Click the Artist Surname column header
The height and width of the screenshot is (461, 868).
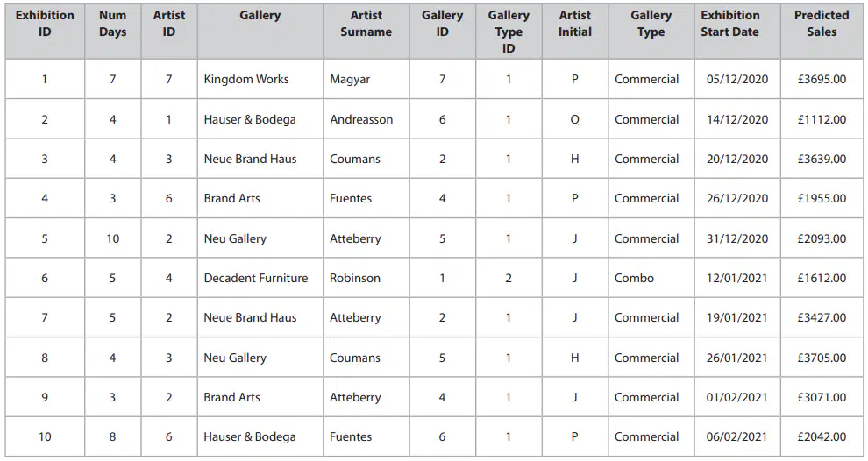click(366, 31)
